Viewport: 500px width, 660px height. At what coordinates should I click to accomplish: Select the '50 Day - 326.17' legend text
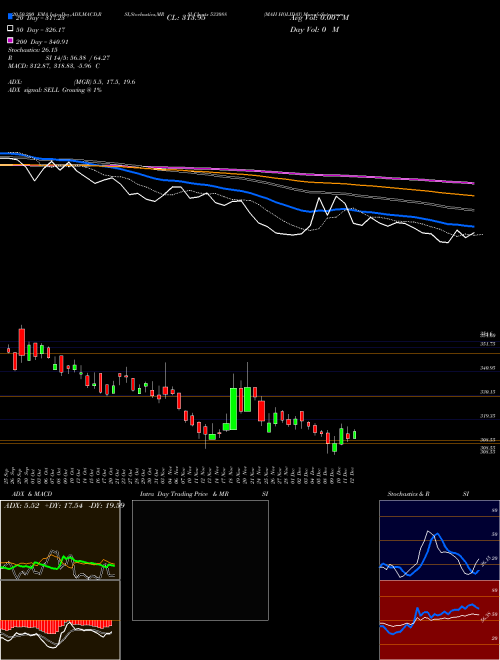pyautogui.click(x=40, y=30)
